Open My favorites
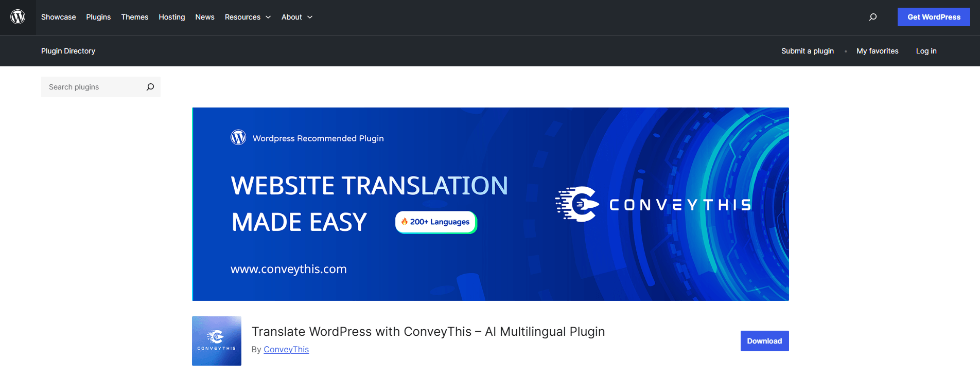The height and width of the screenshot is (378, 980). tap(878, 51)
